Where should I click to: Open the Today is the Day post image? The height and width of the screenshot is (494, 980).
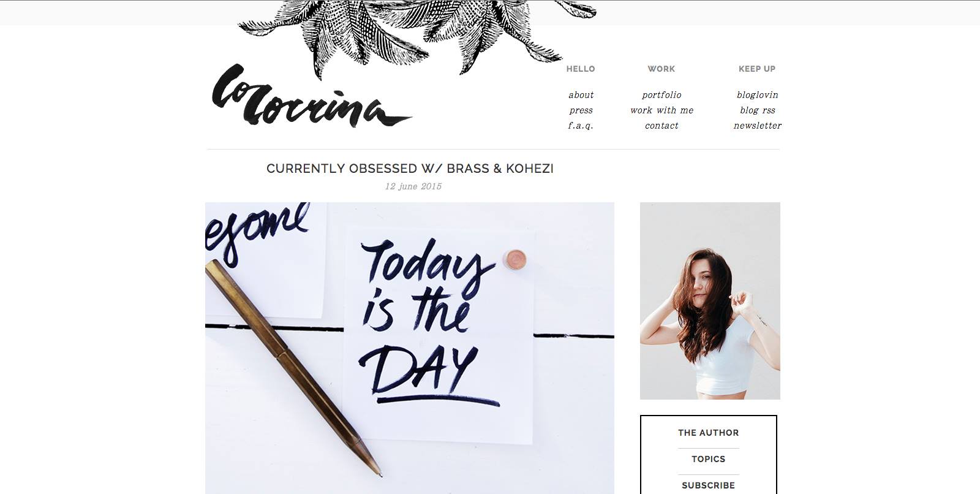tap(410, 348)
